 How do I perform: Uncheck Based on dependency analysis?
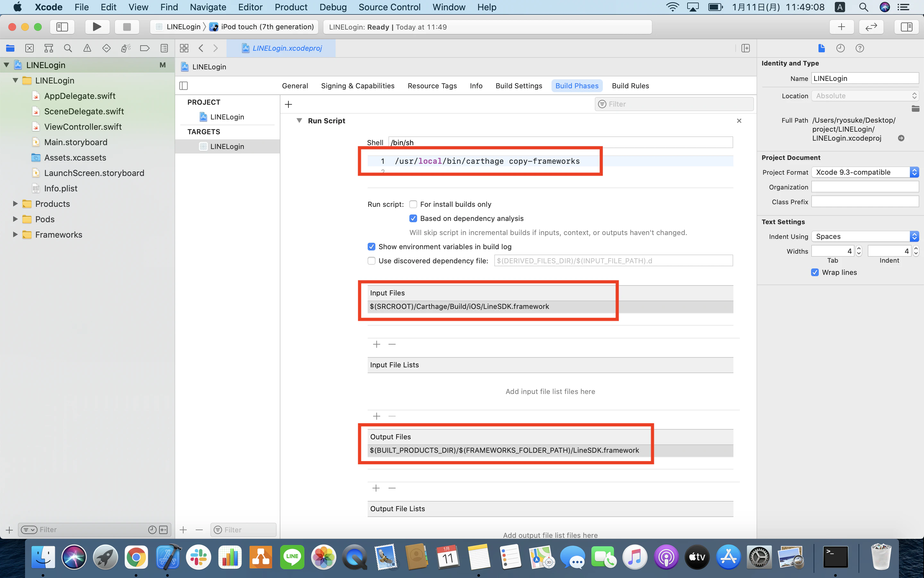413,218
